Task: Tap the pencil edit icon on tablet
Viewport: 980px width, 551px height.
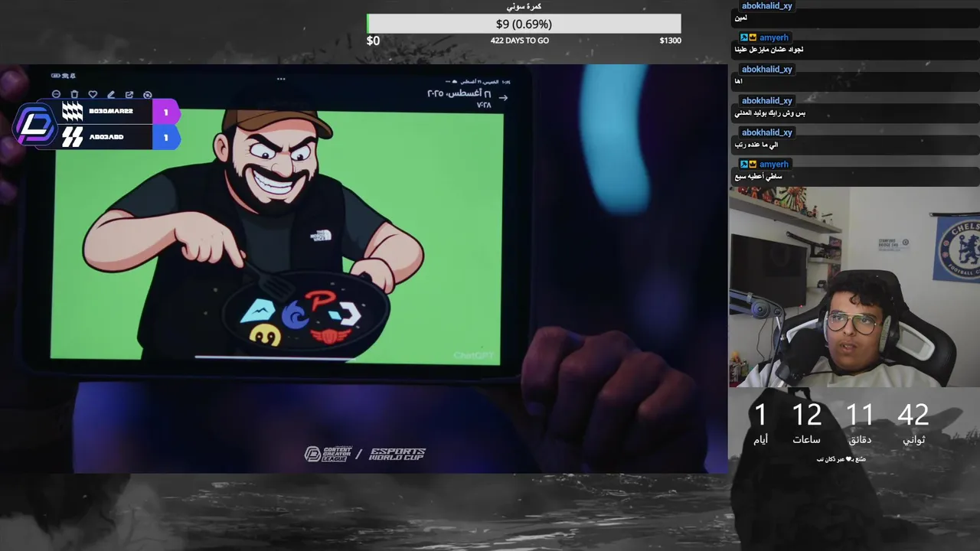Action: tap(111, 95)
